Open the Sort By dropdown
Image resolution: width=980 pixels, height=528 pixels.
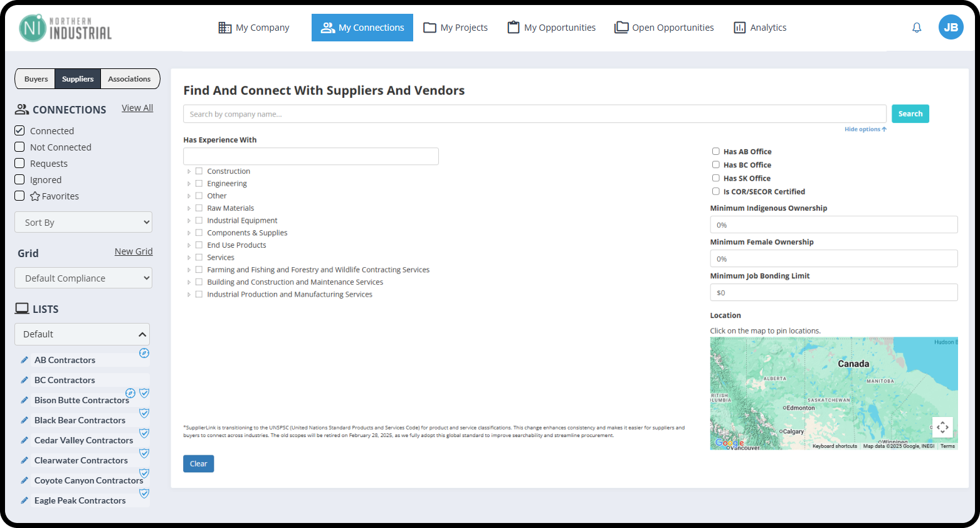[x=83, y=222]
